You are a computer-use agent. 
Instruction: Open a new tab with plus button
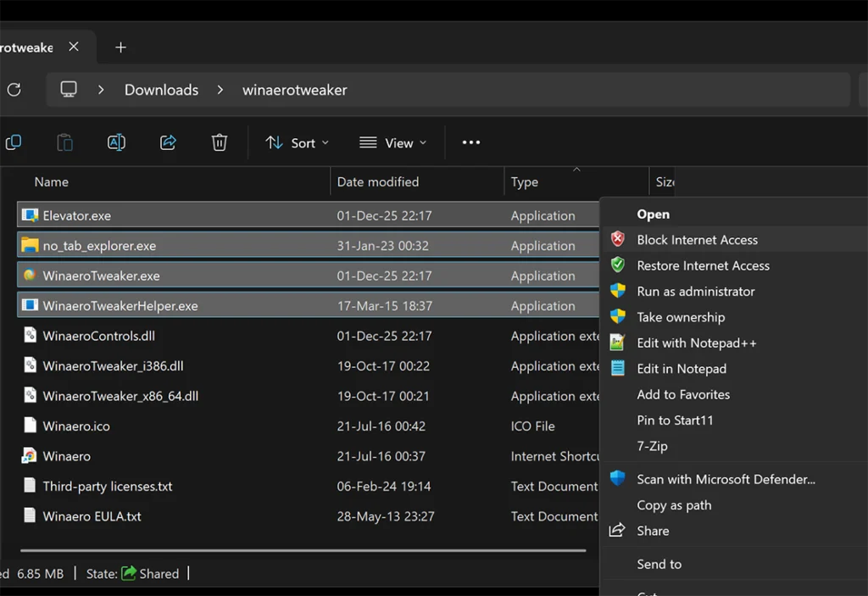click(x=120, y=47)
